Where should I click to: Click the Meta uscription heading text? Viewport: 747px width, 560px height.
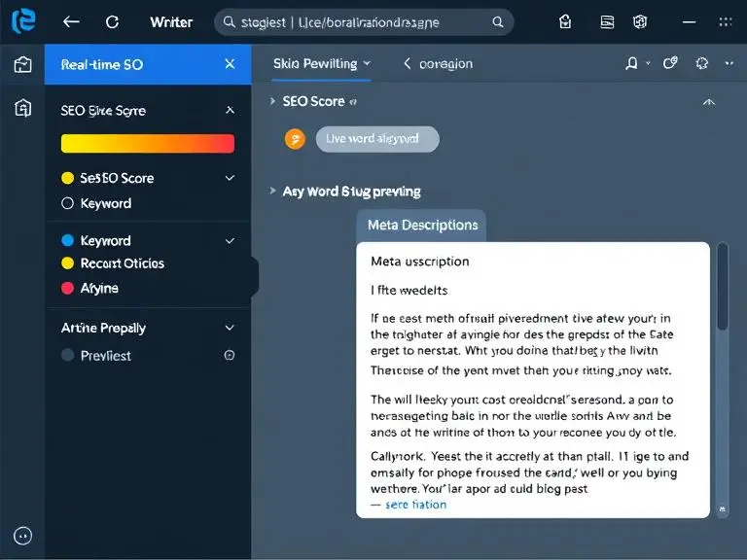(x=420, y=262)
